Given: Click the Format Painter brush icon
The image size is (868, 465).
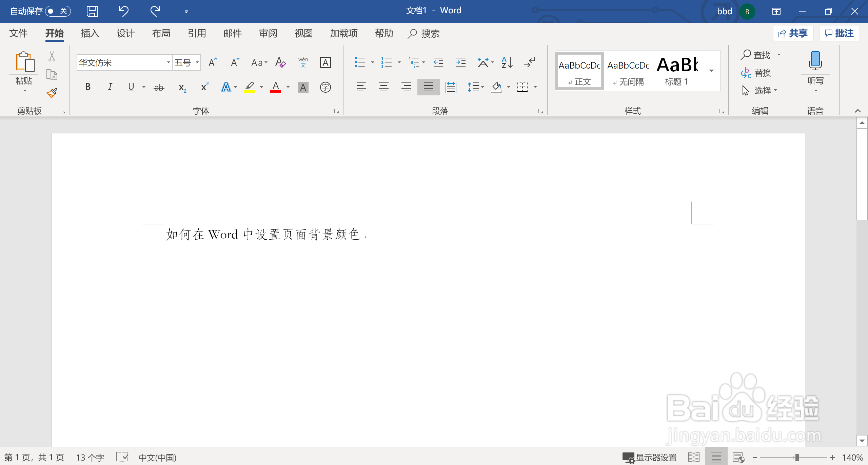Looking at the screenshot, I should [52, 93].
